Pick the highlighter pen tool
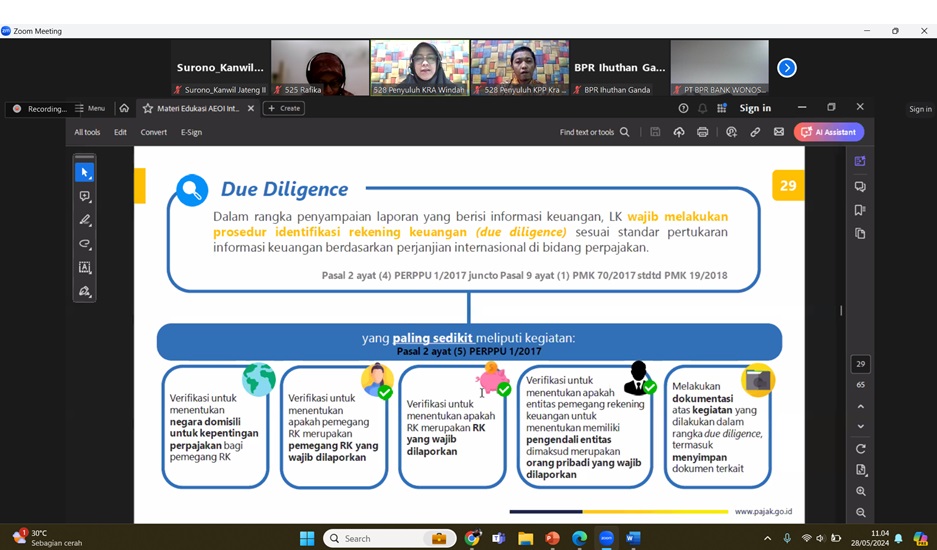The height and width of the screenshot is (550, 937). [85, 220]
